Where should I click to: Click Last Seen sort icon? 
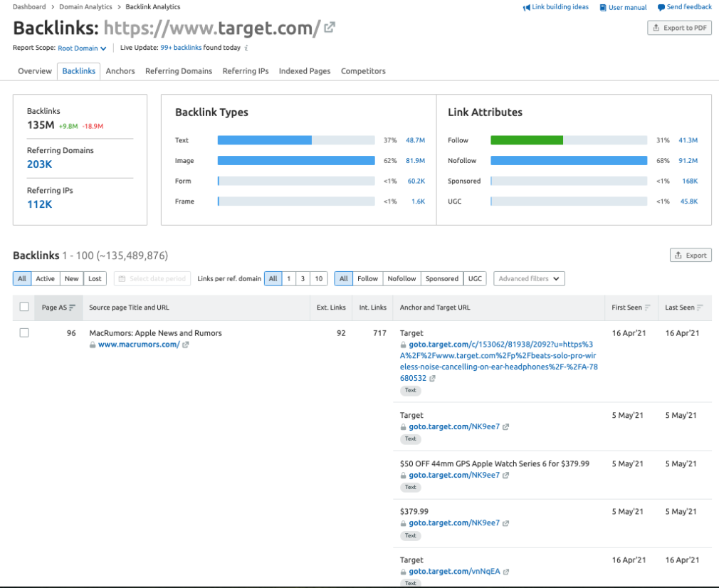point(699,308)
